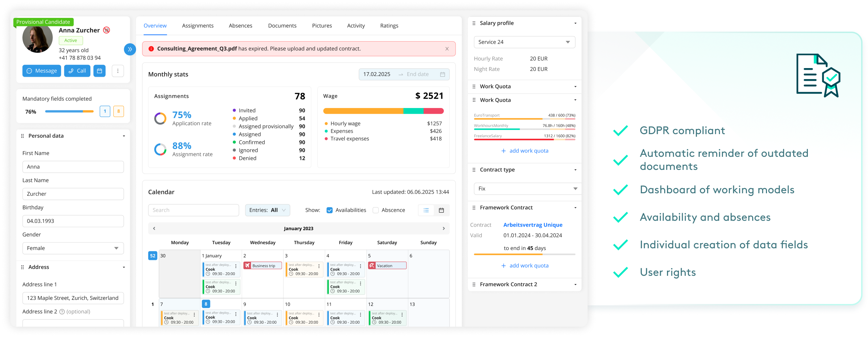Click the add work quota button

[525, 151]
